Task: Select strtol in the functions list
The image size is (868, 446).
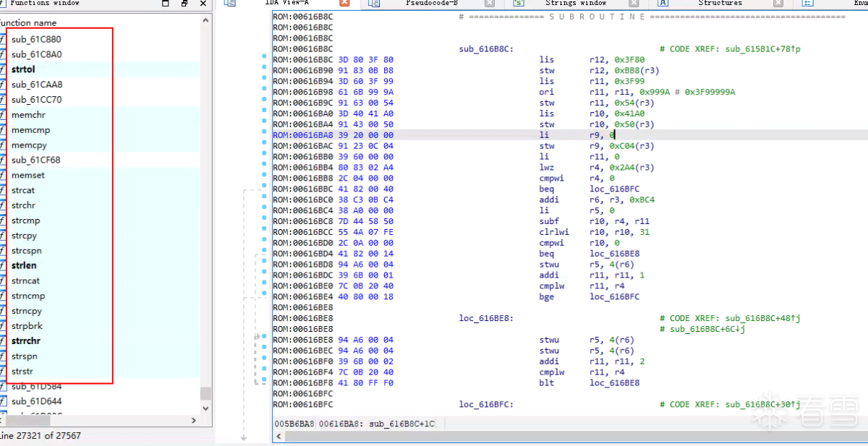Action: (23, 69)
